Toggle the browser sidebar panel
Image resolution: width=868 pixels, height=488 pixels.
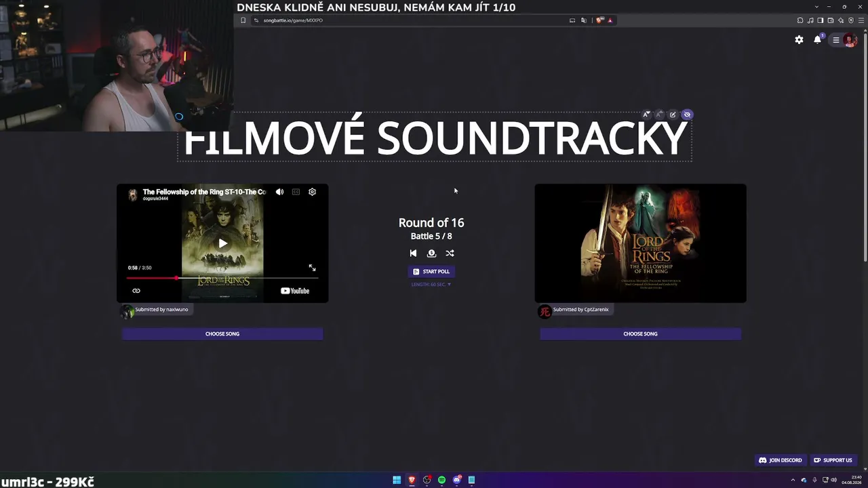click(x=821, y=20)
